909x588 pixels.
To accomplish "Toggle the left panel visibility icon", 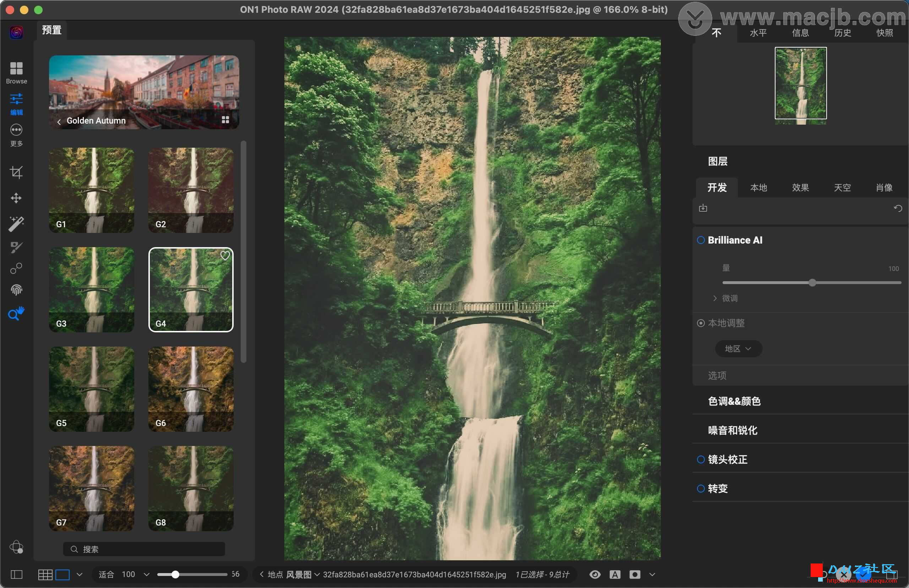I will coord(16,574).
